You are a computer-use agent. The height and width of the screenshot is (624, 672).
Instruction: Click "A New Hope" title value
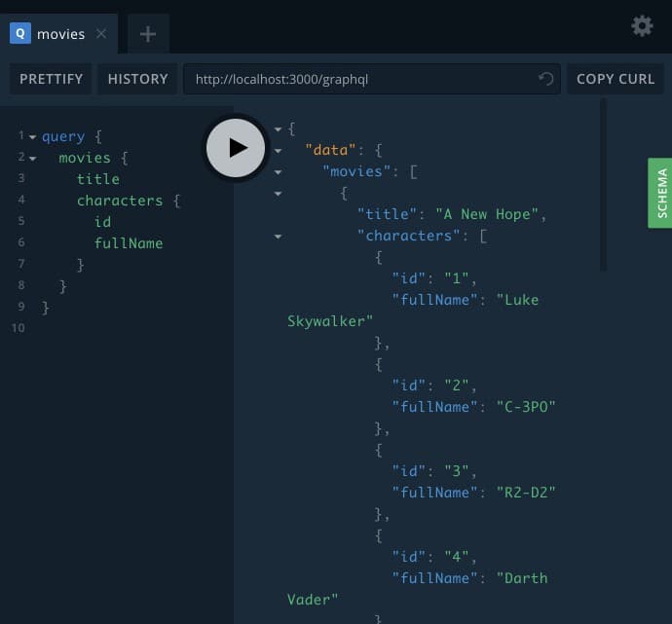tap(487, 214)
